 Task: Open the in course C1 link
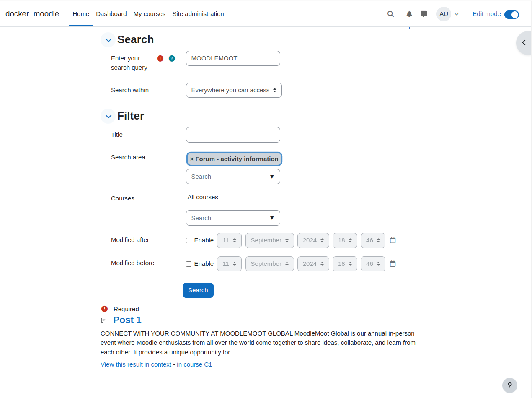tap(194, 364)
